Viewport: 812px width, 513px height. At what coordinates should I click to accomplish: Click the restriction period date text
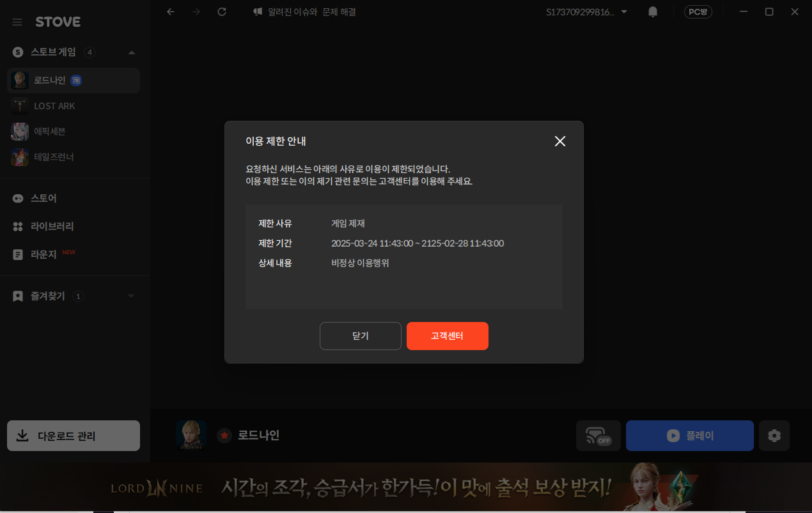point(418,243)
